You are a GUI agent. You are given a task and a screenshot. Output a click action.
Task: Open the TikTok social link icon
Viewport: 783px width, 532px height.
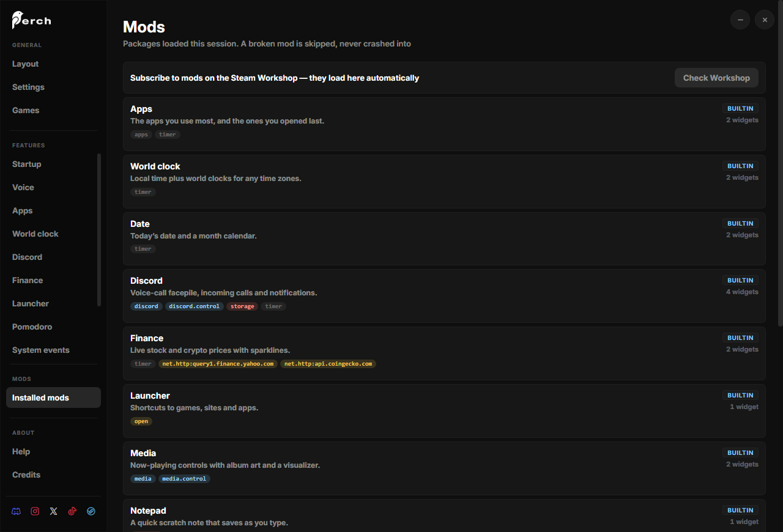[x=72, y=511]
